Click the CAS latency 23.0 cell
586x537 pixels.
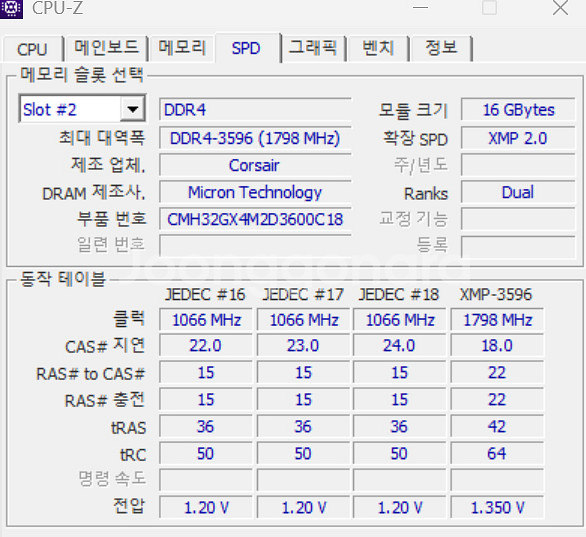[303, 345]
